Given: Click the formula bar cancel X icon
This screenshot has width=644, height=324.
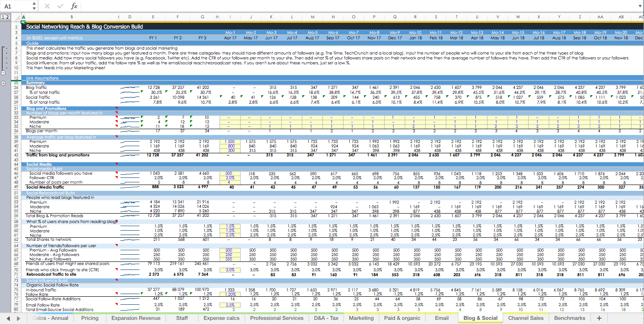Looking at the screenshot, I should coord(47,6).
